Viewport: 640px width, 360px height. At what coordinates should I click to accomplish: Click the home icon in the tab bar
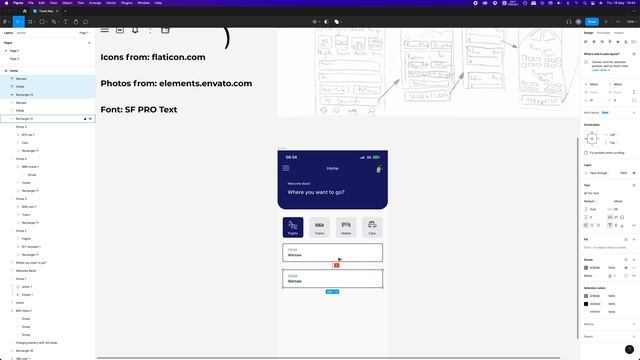coord(24,11)
